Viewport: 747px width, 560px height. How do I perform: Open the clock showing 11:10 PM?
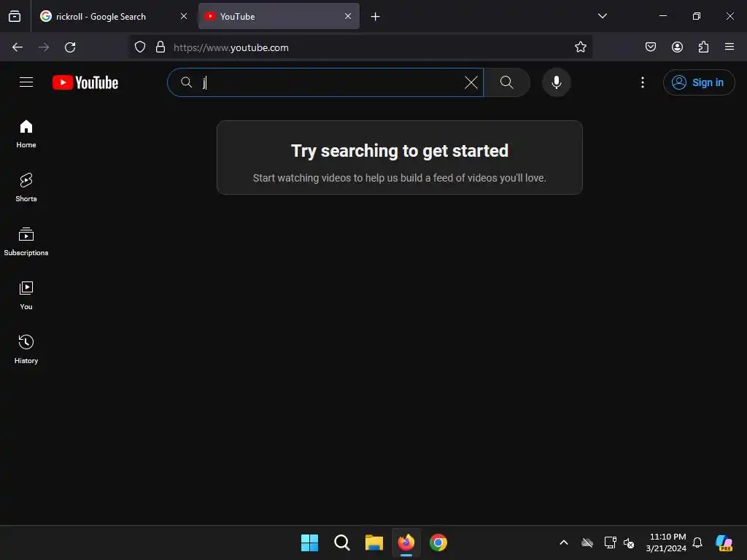666,542
